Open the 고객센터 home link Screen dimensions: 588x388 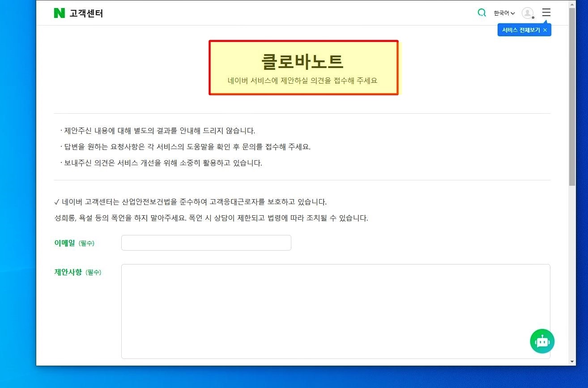click(86, 13)
